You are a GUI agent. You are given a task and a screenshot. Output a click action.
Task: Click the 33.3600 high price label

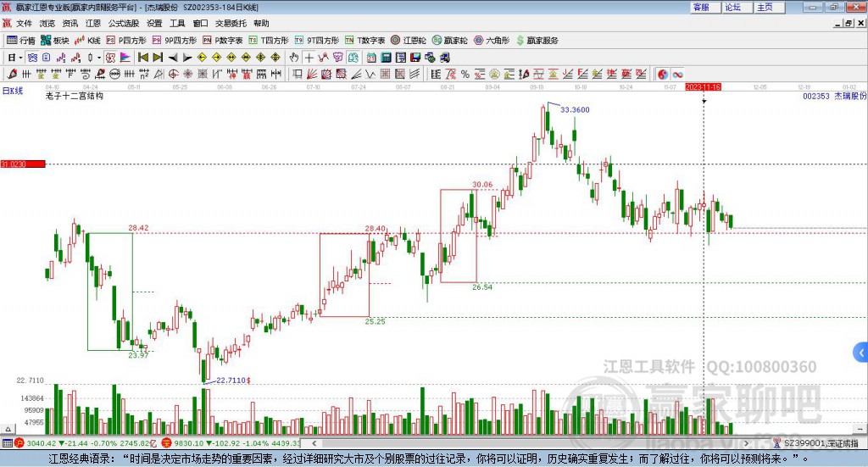[575, 109]
